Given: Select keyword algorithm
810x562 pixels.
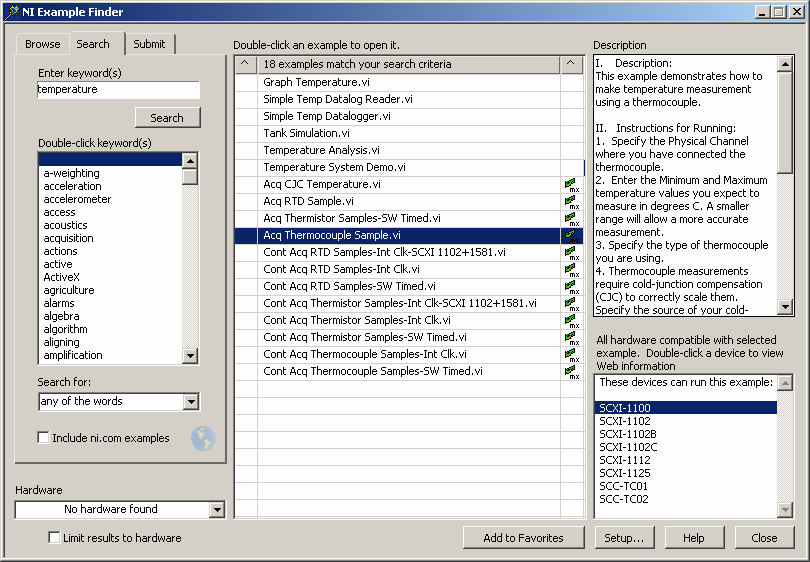Looking at the screenshot, I should [x=65, y=329].
